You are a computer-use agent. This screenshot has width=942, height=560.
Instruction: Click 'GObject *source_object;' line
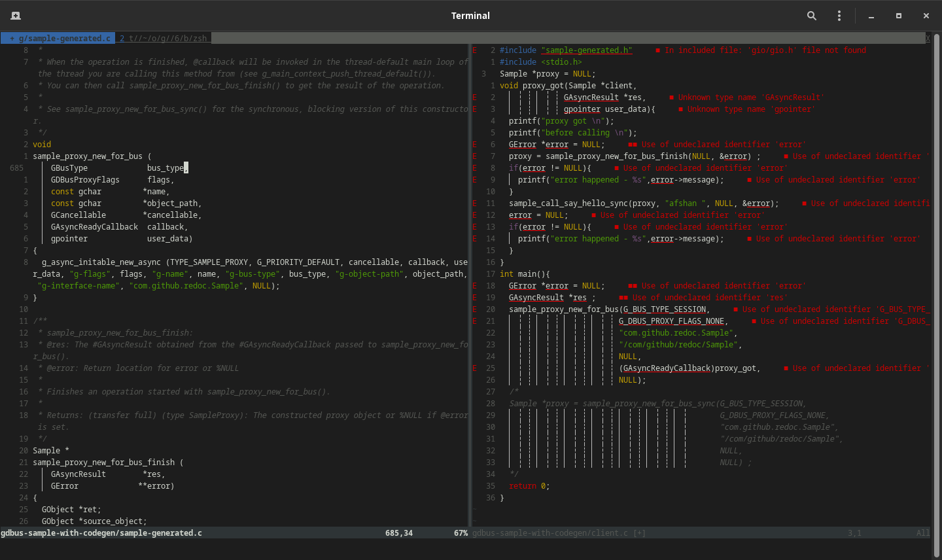94,521
